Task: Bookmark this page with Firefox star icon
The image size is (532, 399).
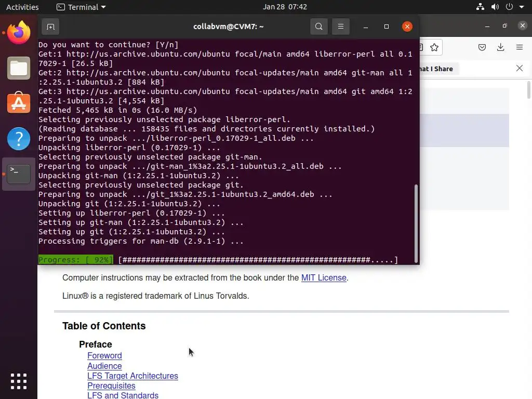Action: pyautogui.click(x=434, y=47)
